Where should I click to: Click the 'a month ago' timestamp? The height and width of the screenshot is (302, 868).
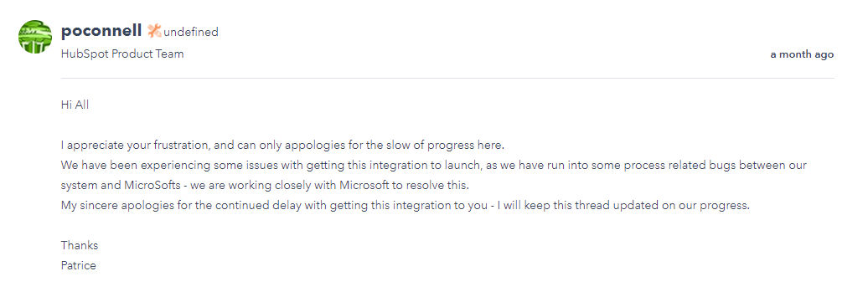(x=802, y=54)
